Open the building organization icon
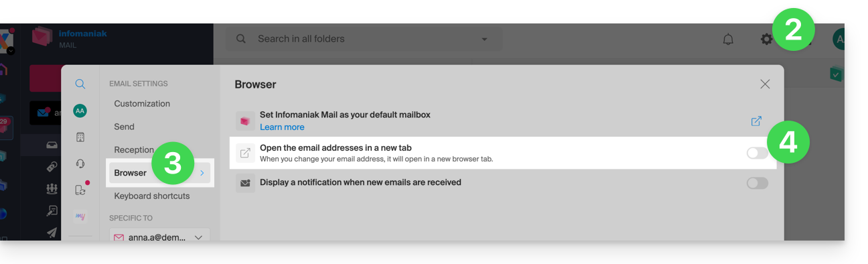Screen dimensions: 868x264 coord(80,137)
